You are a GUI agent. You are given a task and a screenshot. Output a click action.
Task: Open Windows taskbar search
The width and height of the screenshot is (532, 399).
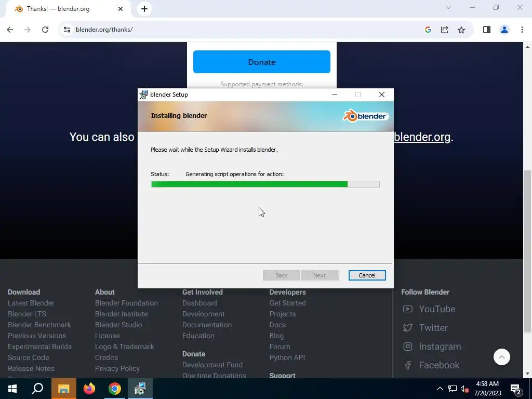(x=37, y=389)
